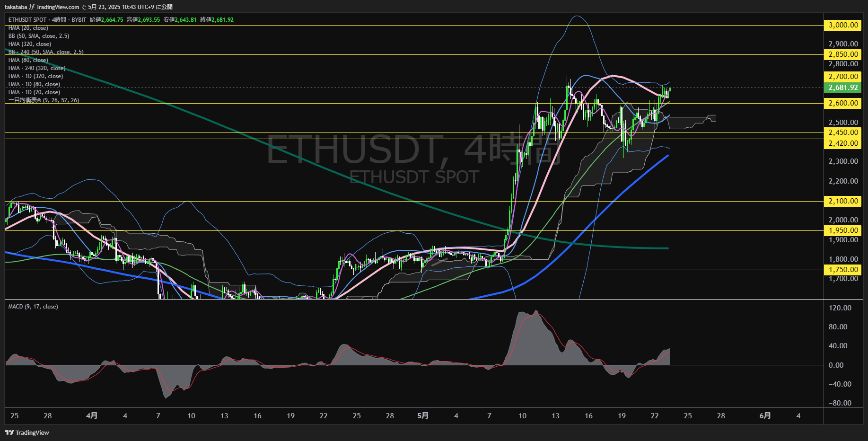Click the MACD axis value 40.00
This screenshot has height=441, width=868.
tap(838, 346)
